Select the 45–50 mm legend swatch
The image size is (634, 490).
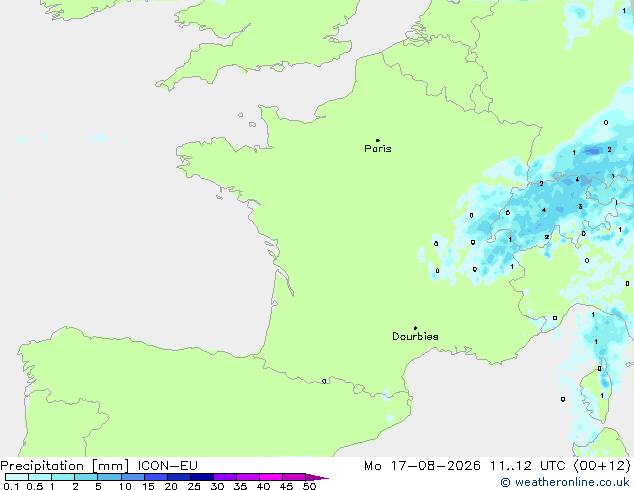pos(294,477)
